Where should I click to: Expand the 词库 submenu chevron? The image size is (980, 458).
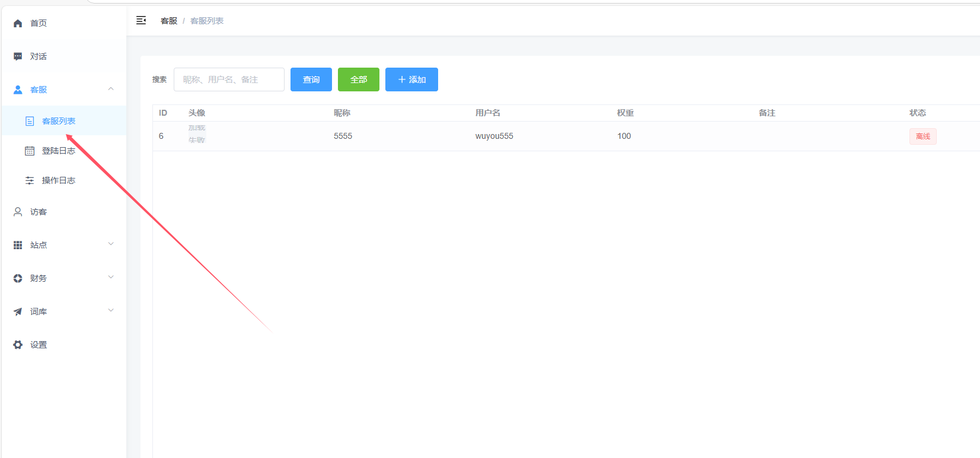pyautogui.click(x=111, y=311)
